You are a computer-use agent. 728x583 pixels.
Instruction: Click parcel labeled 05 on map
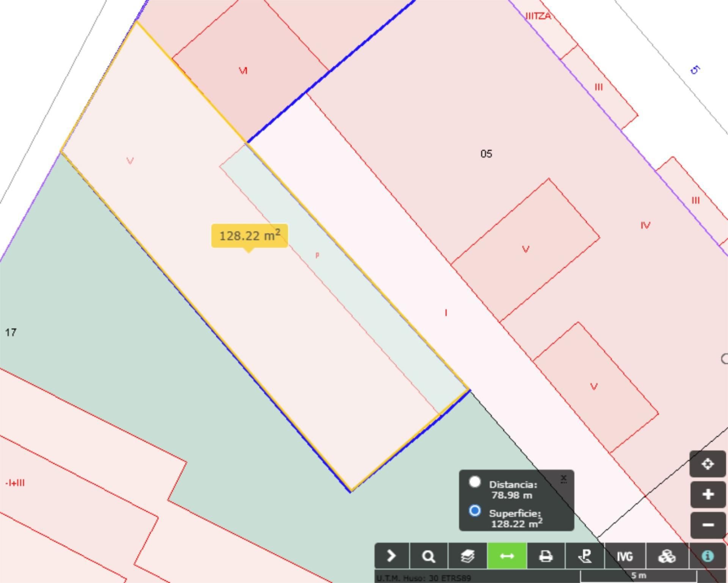click(x=486, y=154)
